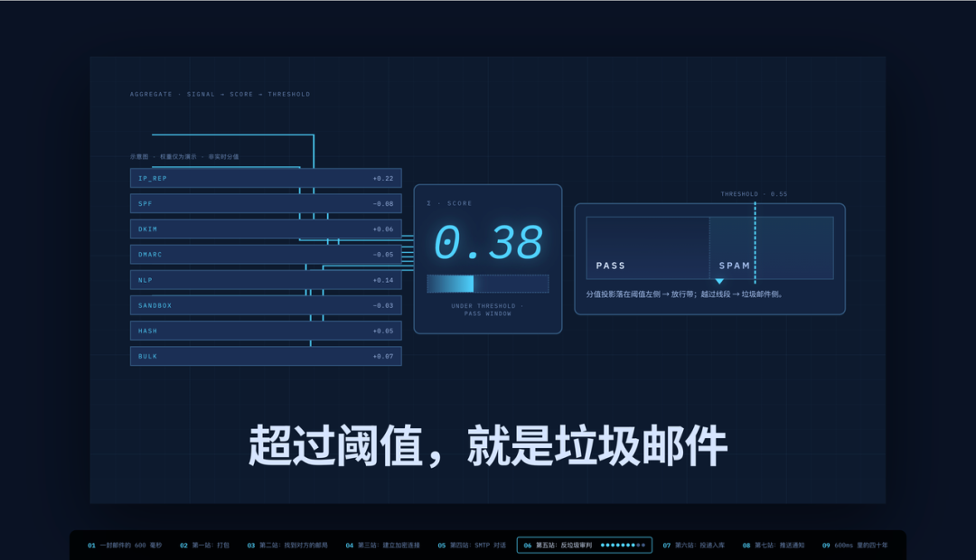Open chapter 09 600ms 里的四十年
The width and height of the screenshot is (976, 560).
pos(855,545)
